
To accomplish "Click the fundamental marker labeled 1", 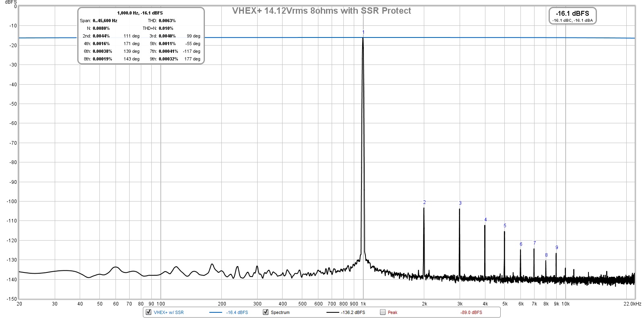I will coord(363,32).
